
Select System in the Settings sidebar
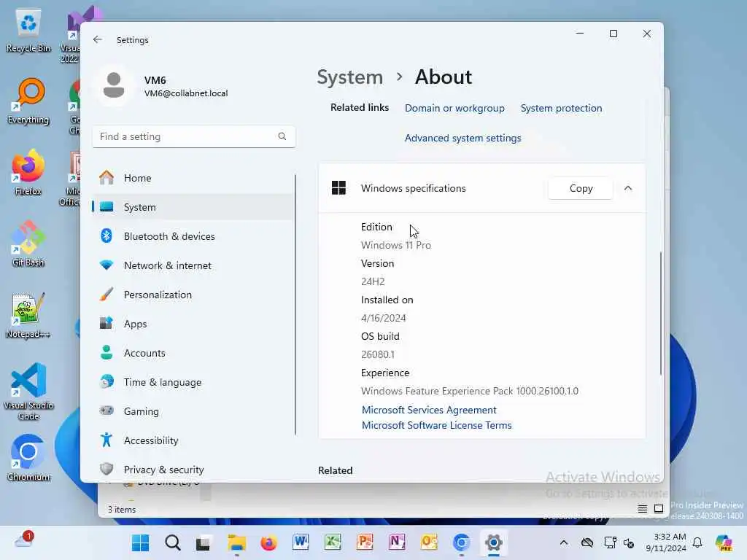pos(193,207)
